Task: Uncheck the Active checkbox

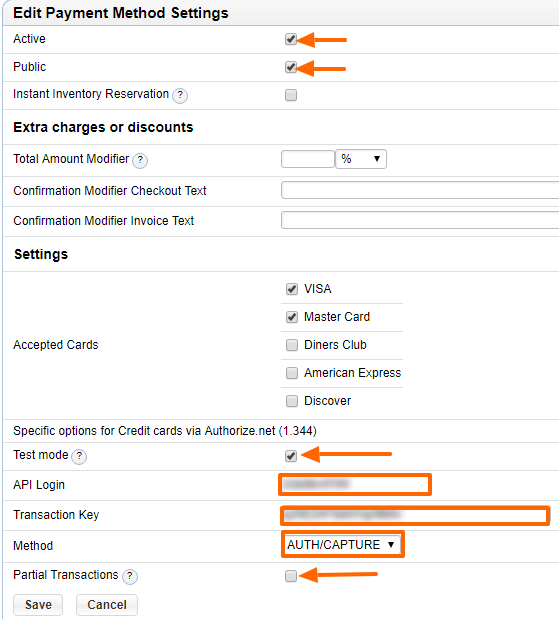Action: click(x=291, y=39)
